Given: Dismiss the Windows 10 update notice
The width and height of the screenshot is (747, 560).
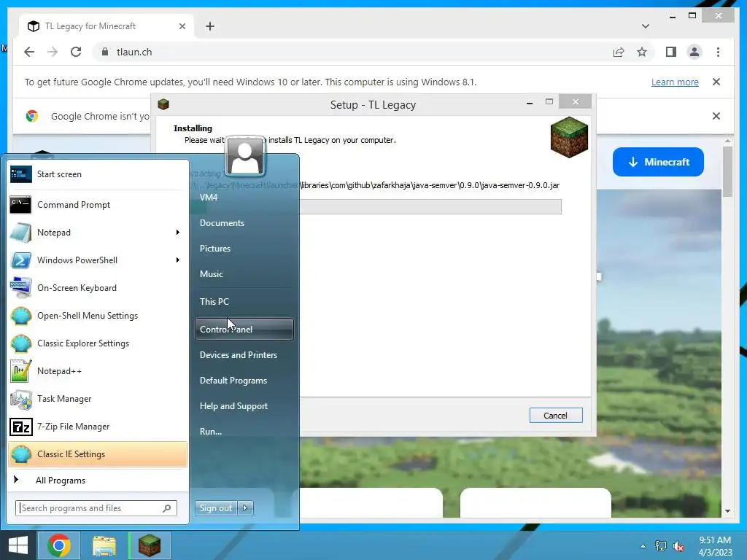Looking at the screenshot, I should pos(716,82).
